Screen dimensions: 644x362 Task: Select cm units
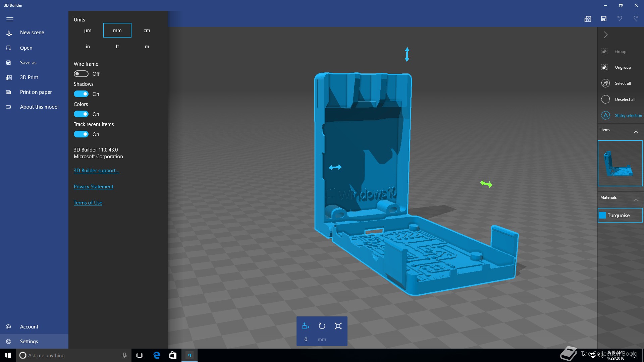pyautogui.click(x=147, y=31)
